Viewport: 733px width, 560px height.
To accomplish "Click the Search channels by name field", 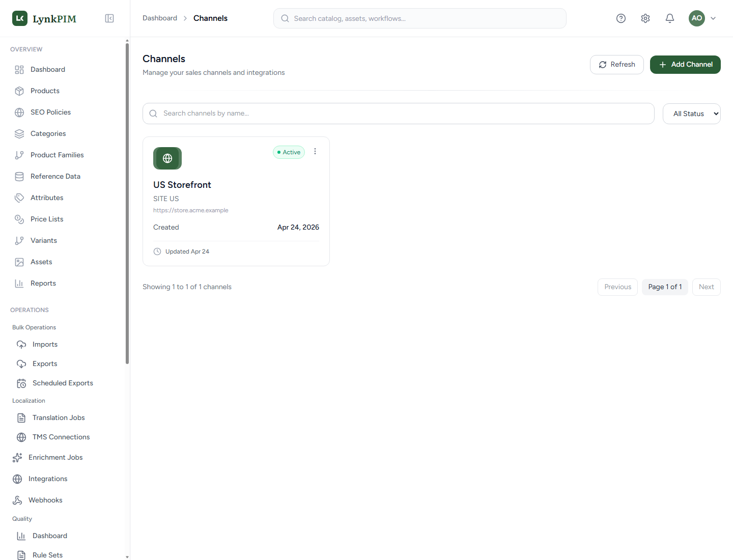I will pyautogui.click(x=399, y=114).
